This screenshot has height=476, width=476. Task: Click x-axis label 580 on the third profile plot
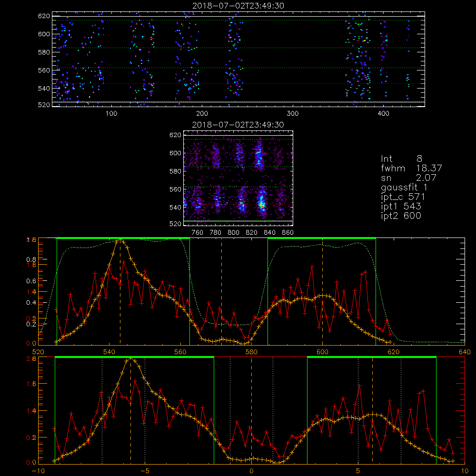(x=251, y=352)
